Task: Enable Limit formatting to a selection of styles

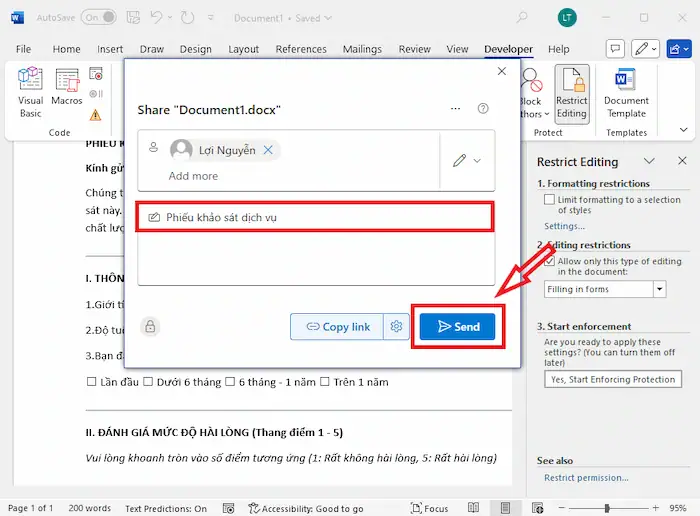Action: coord(549,200)
